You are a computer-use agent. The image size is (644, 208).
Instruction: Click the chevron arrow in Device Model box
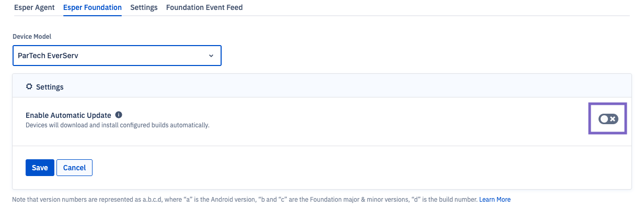(211, 56)
